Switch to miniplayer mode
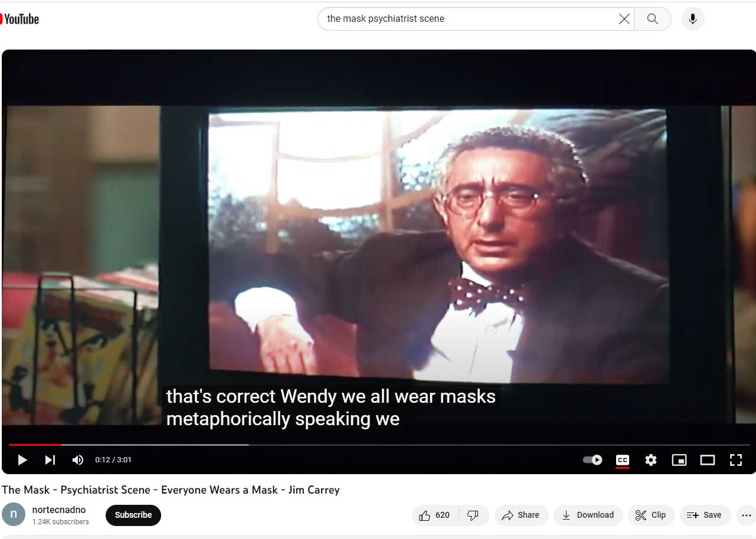 click(679, 460)
